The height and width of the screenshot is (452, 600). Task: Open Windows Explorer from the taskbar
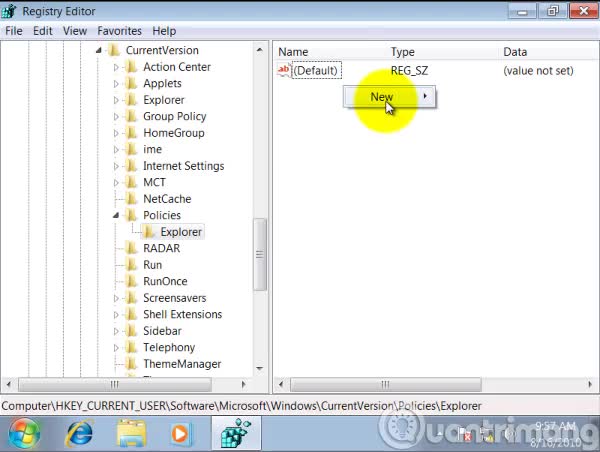coord(131,434)
